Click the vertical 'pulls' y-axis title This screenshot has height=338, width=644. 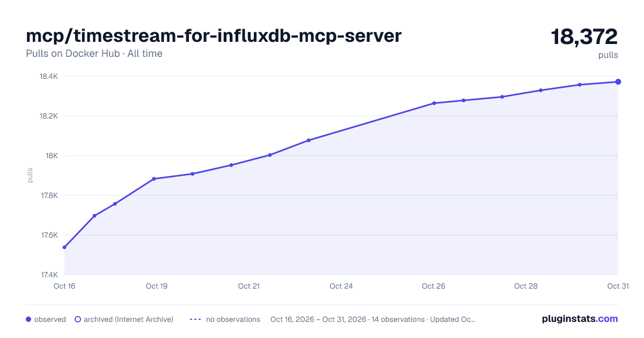31,175
